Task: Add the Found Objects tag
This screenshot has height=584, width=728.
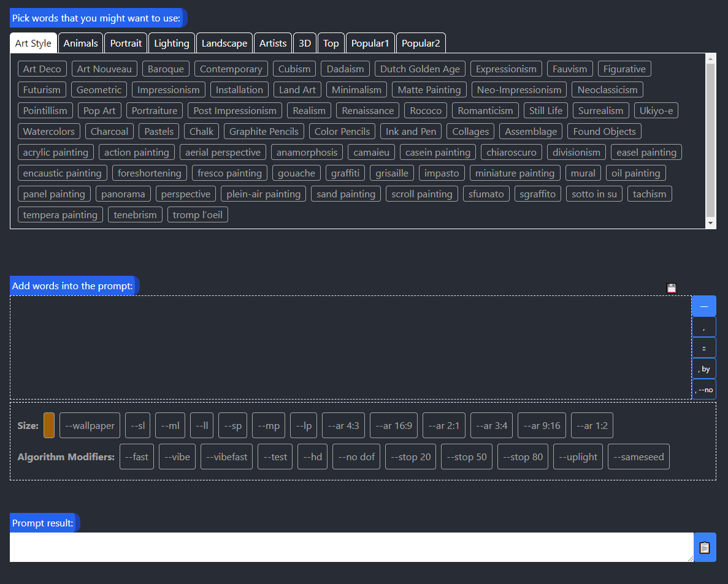Action: click(x=605, y=131)
